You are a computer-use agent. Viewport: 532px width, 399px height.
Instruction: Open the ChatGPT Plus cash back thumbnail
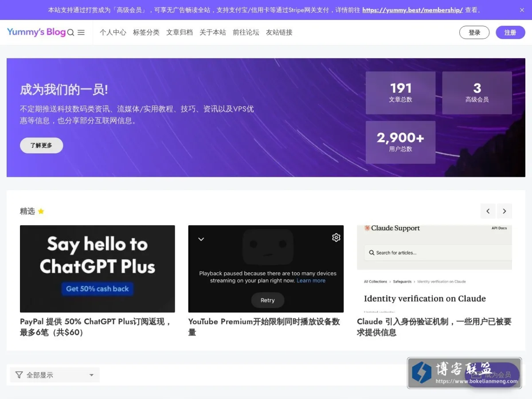tap(98, 269)
